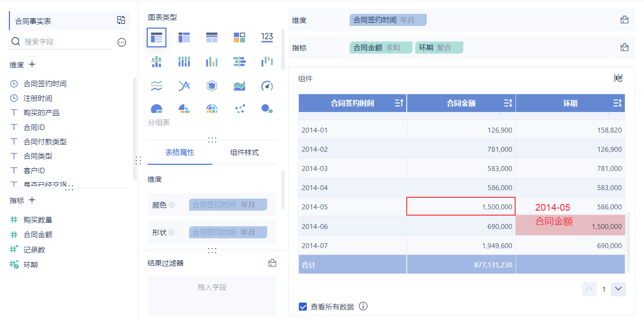The height and width of the screenshot is (320, 644).
Task: Open the more options ellipsis next to search
Action: pos(122,42)
